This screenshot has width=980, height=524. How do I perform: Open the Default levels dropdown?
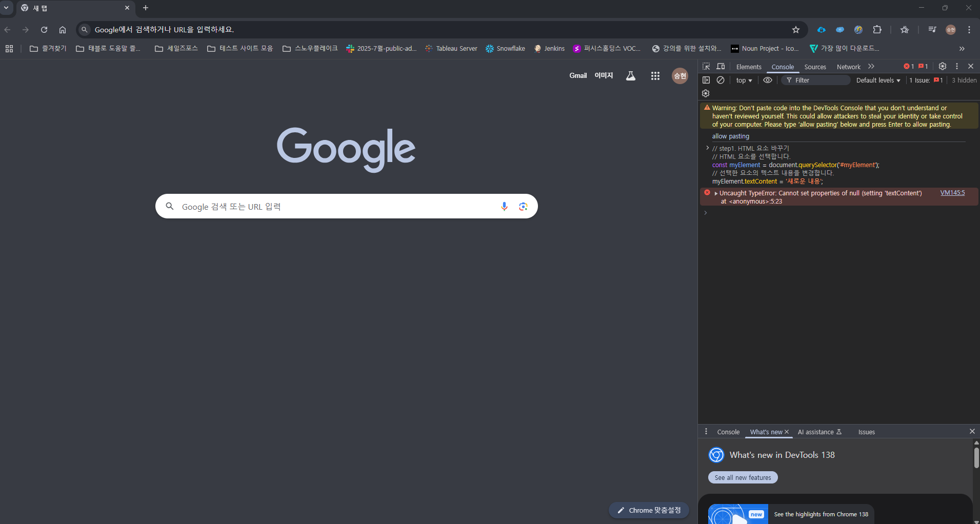[878, 80]
